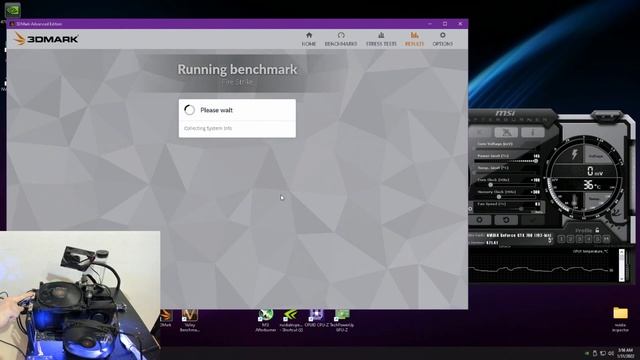Screen dimensions: 640x360
Task: Click Afterburner's information button
Action: tap(532, 132)
